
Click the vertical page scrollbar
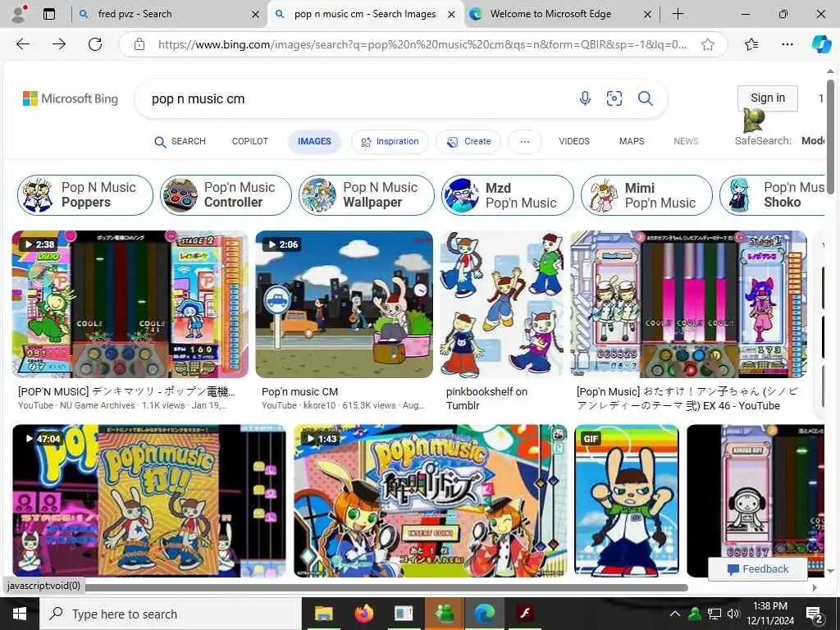(830, 137)
